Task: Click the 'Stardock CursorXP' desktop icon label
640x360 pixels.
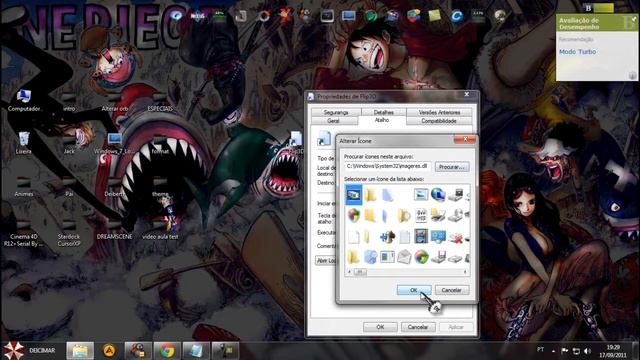Action: (69, 240)
